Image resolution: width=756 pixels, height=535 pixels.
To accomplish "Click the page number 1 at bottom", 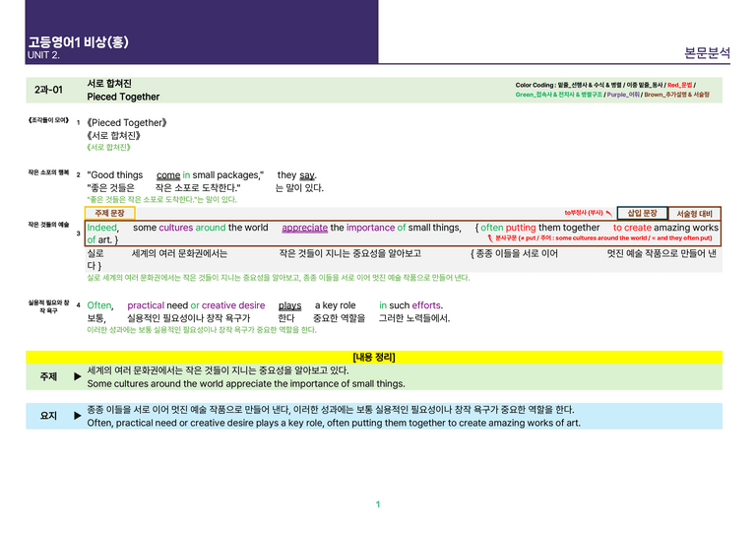I will point(378,504).
